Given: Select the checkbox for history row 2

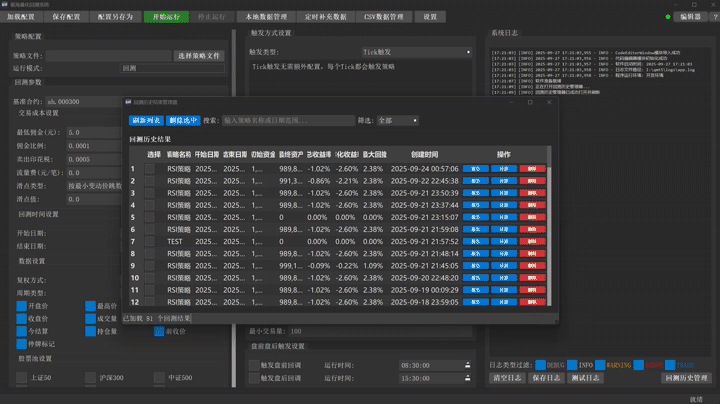Looking at the screenshot, I should click(x=150, y=181).
